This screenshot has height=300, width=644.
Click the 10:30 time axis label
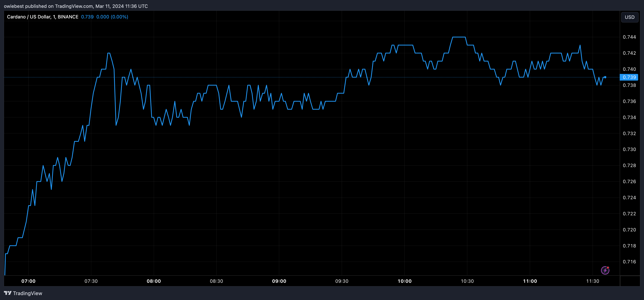(x=467, y=281)
